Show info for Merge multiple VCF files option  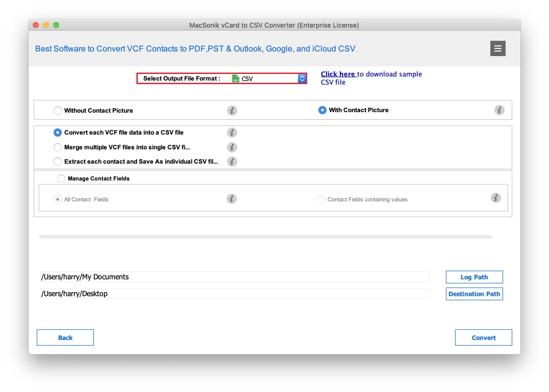click(232, 147)
